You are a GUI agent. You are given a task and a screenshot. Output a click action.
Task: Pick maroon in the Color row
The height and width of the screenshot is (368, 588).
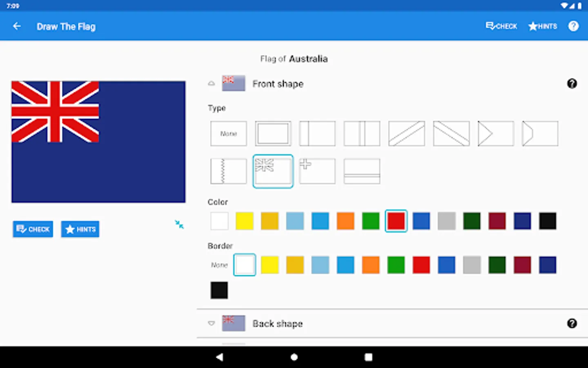coord(497,221)
